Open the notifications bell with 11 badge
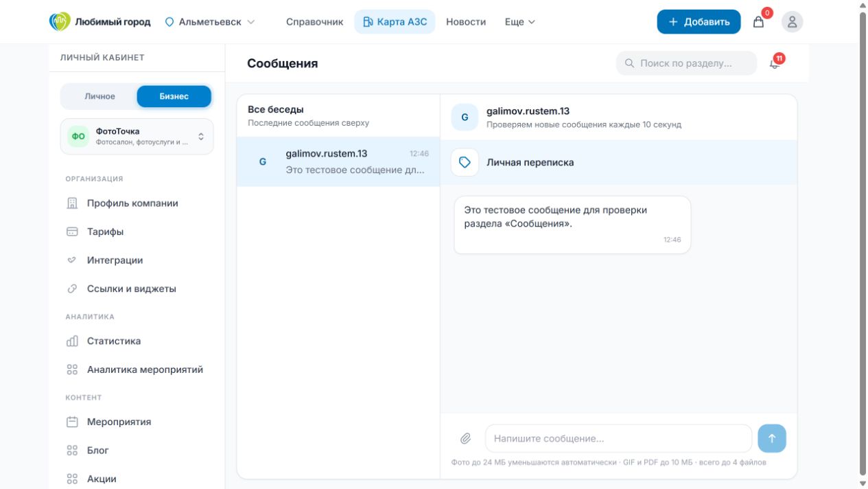This screenshot has width=868, height=489. [775, 63]
